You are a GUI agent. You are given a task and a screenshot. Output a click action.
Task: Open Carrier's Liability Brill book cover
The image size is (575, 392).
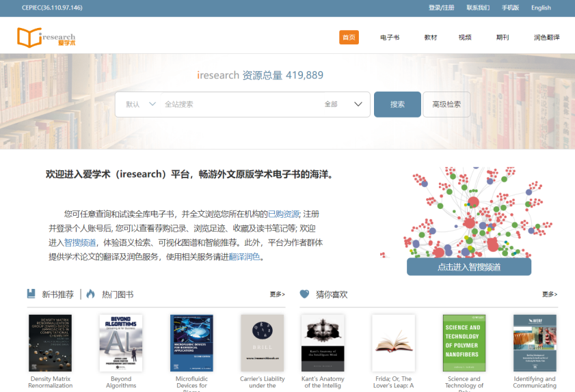click(262, 343)
